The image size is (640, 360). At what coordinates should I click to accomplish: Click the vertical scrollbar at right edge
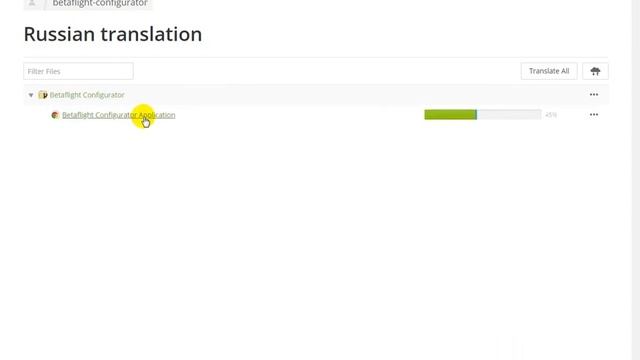click(636, 180)
